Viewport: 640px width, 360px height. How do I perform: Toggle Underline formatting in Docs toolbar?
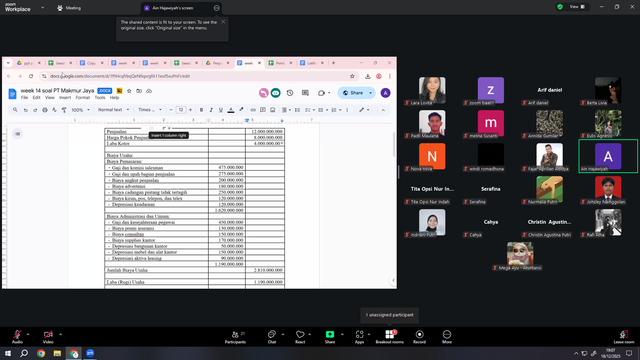(221, 110)
